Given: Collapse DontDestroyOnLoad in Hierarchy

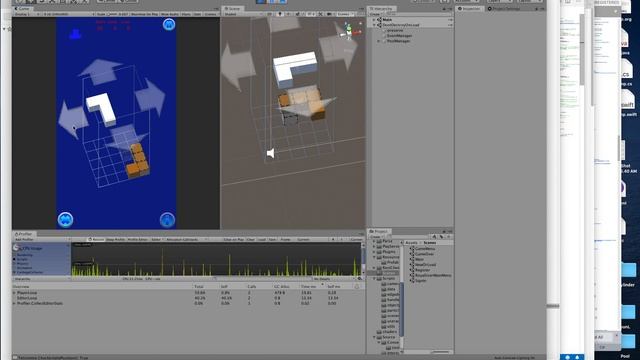Looking at the screenshot, I should (x=374, y=25).
